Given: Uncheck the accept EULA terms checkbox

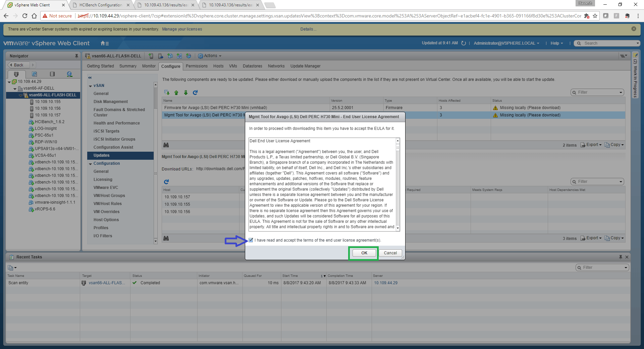Looking at the screenshot, I should (x=251, y=240).
